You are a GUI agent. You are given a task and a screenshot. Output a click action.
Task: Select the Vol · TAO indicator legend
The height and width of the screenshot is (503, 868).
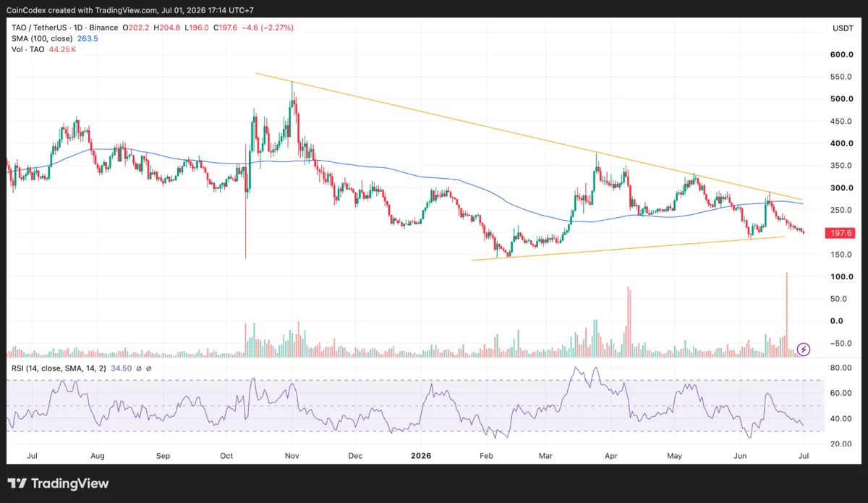point(25,51)
